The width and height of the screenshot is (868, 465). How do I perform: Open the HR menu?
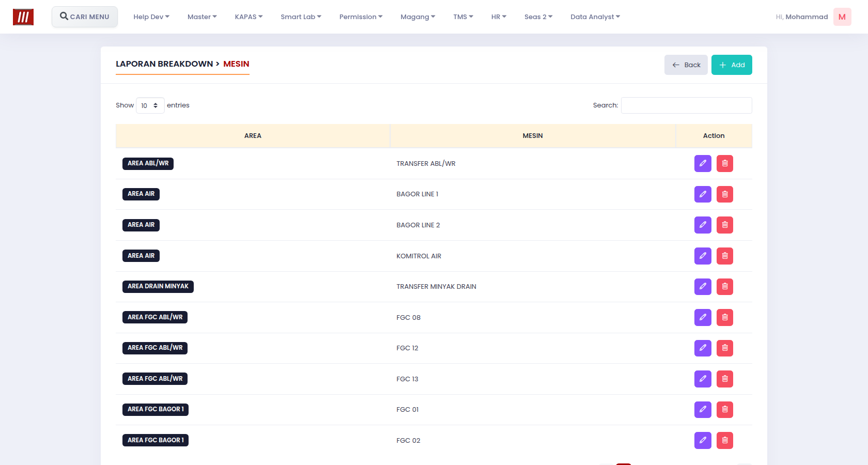[499, 17]
